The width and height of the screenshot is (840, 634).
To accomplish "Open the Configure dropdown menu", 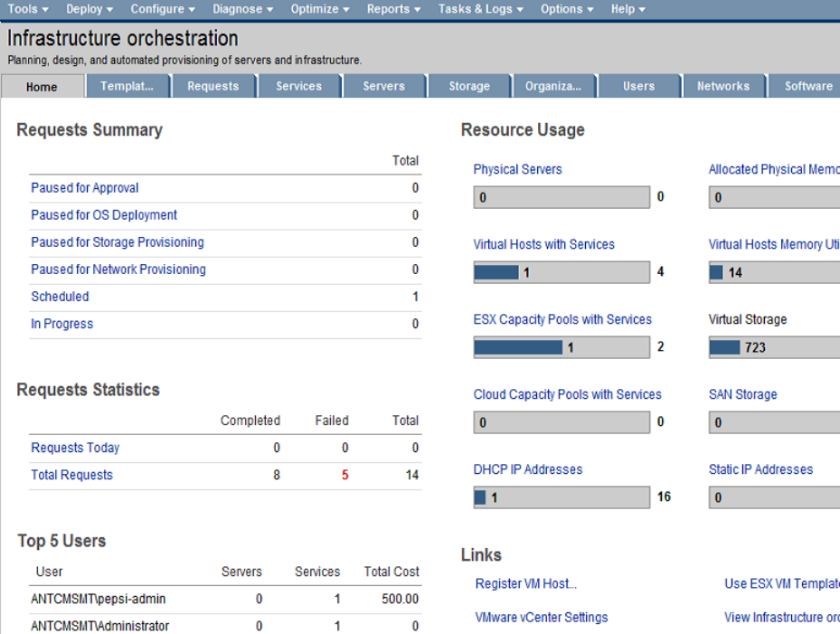I will (163, 9).
